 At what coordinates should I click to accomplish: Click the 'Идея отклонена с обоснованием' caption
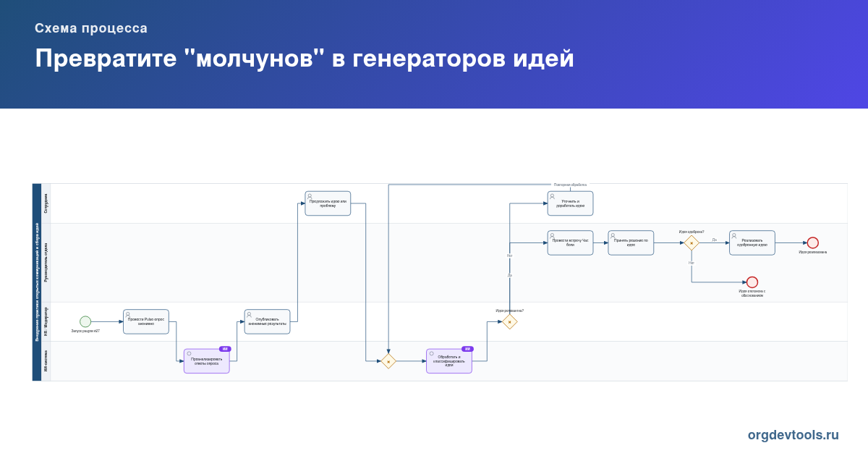(x=752, y=293)
